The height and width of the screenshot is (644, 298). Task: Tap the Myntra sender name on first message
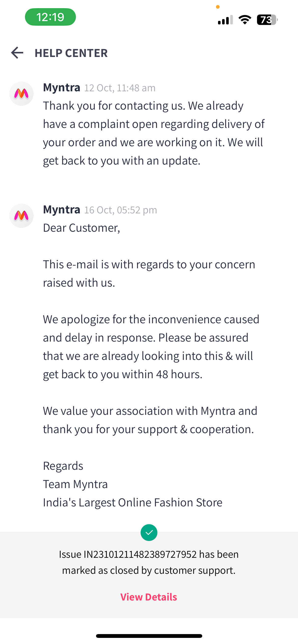(62, 87)
